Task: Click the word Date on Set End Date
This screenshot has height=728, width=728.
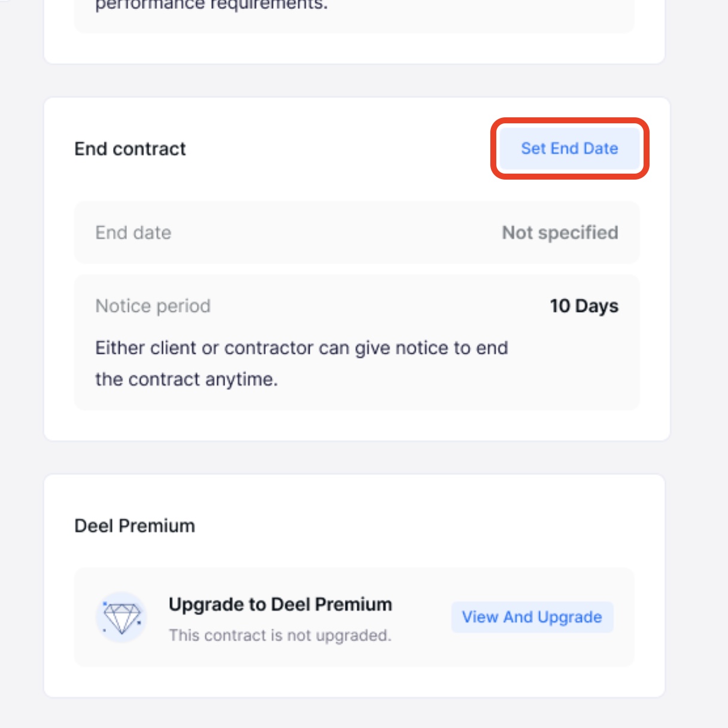Action: pos(600,148)
